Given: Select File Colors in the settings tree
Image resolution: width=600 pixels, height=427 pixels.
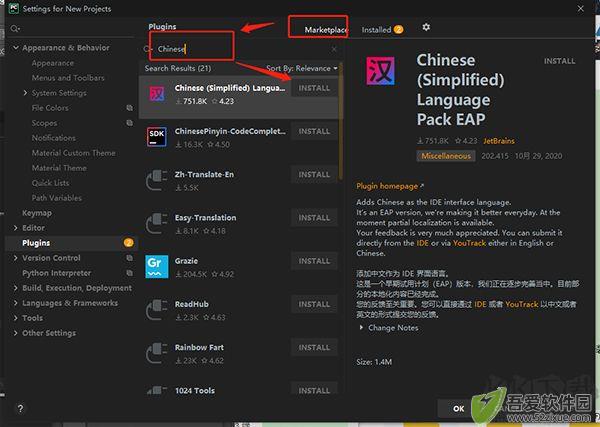Looking at the screenshot, I should tap(50, 108).
